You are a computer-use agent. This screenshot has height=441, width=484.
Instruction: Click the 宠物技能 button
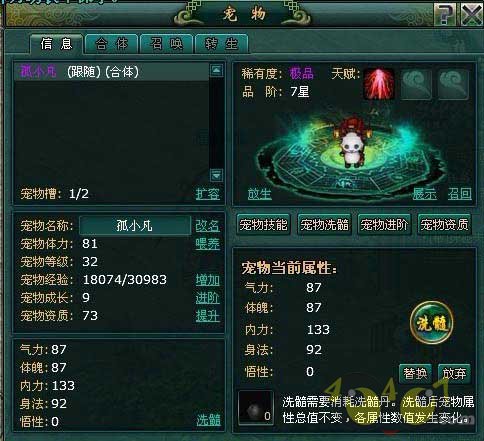tap(263, 225)
